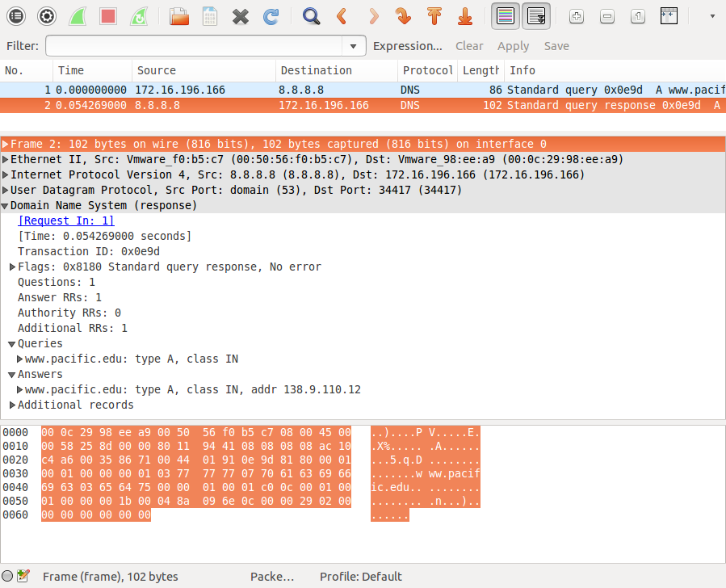Screen dimensions: 726x588
Task: Toggle colorize packet list
Action: 505,16
